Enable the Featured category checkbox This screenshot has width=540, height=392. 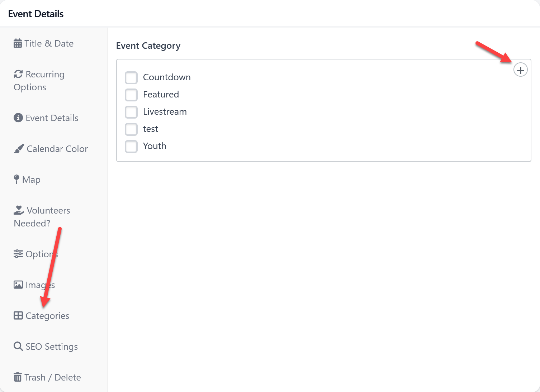tap(131, 95)
